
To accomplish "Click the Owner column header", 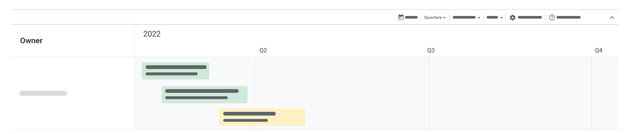I will [31, 41].
